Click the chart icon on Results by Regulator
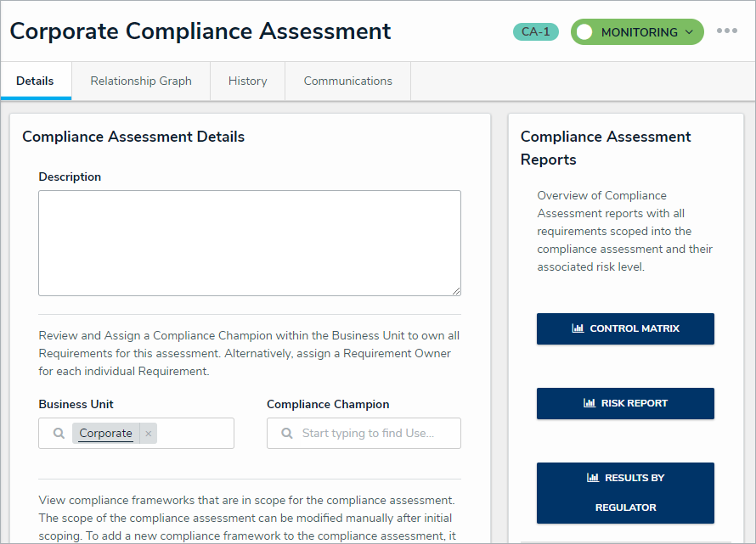This screenshot has width=756, height=544. click(x=592, y=478)
